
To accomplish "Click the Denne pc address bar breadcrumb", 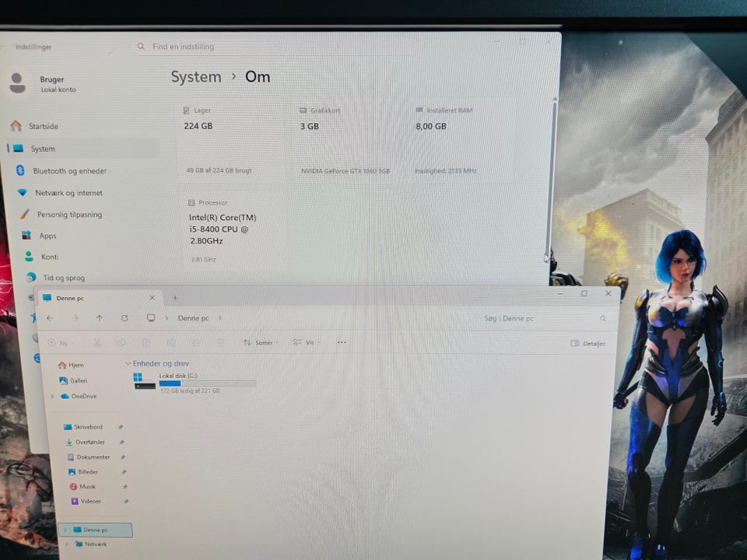I will point(193,318).
